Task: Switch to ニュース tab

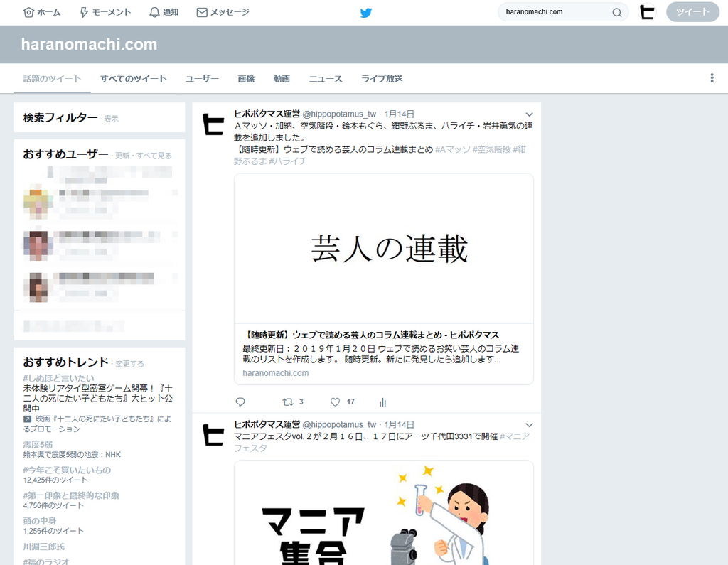Action: [x=326, y=79]
